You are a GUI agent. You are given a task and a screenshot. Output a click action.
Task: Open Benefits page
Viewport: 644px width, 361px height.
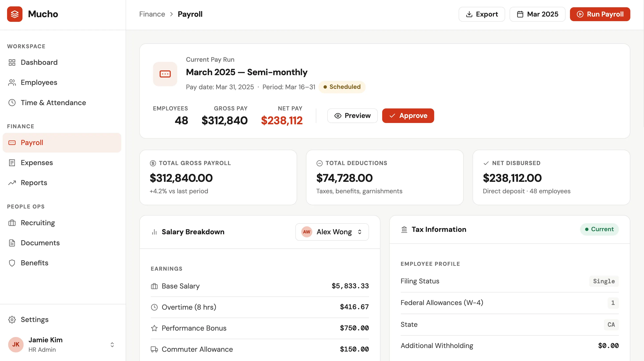pyautogui.click(x=62, y=263)
